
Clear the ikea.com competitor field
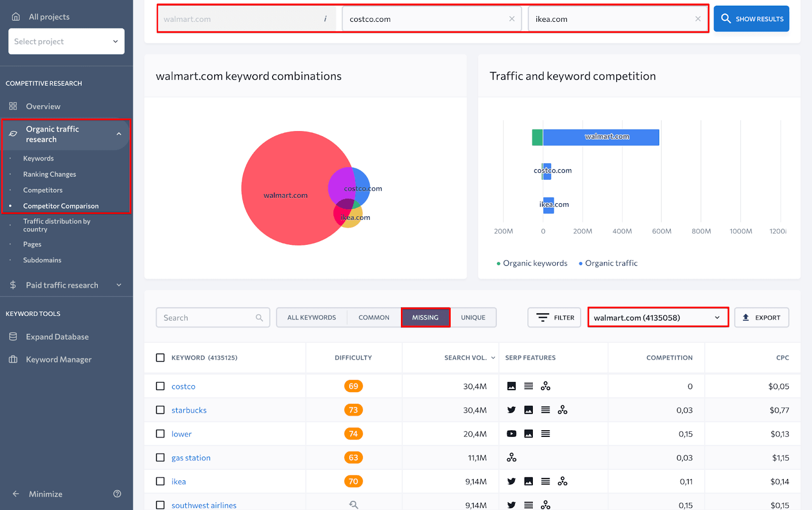click(x=698, y=19)
